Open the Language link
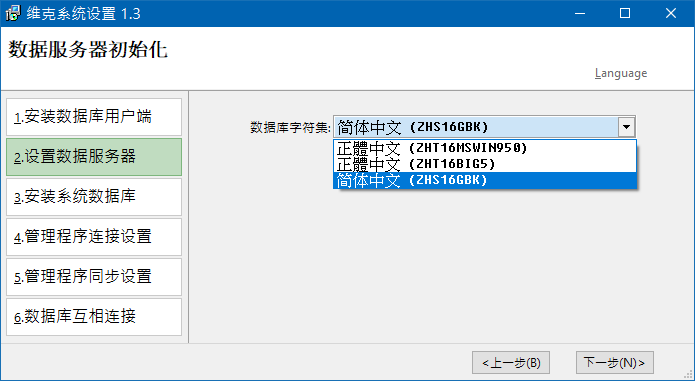The width and height of the screenshot is (695, 381). [x=621, y=73]
